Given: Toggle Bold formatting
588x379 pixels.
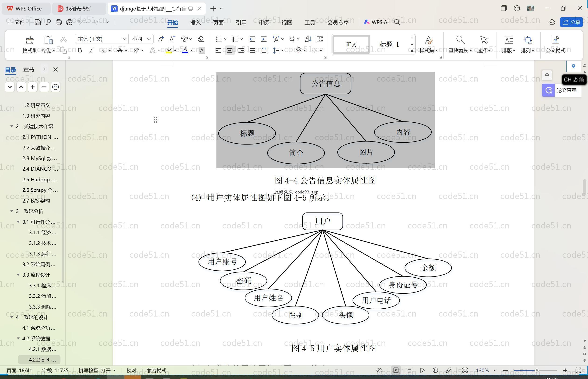Looking at the screenshot, I should 80,50.
